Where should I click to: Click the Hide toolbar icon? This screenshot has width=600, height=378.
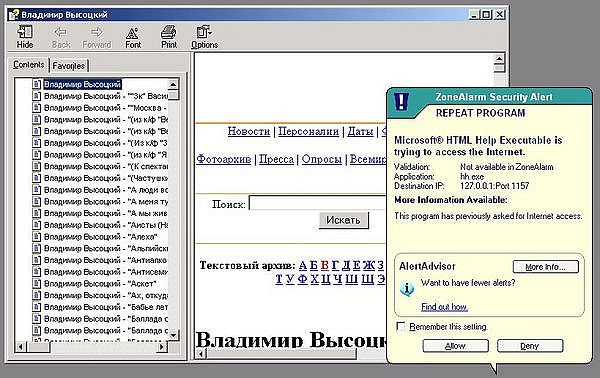pyautogui.click(x=25, y=37)
